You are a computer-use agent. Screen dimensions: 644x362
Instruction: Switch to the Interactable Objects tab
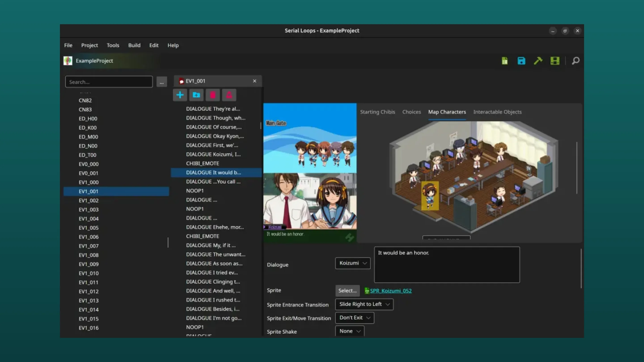click(x=497, y=112)
